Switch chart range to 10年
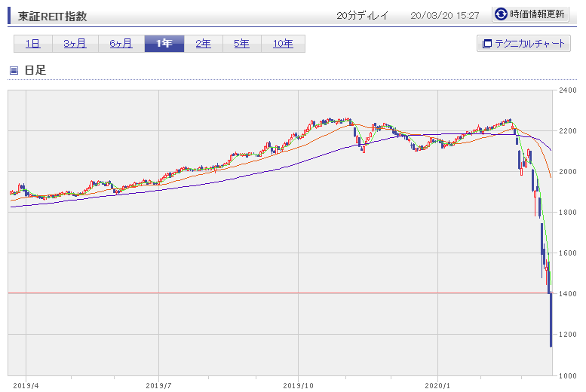Viewport: 586px width, 392px height. click(x=283, y=44)
